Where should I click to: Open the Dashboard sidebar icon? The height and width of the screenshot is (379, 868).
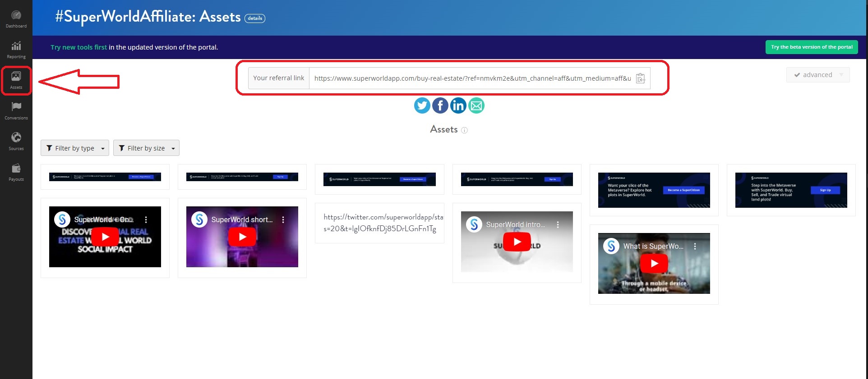pos(16,19)
